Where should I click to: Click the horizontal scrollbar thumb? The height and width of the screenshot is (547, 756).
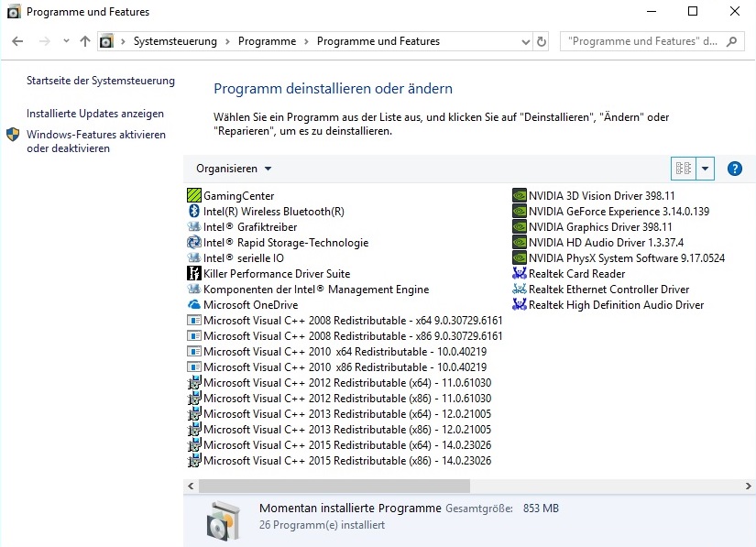[x=334, y=486]
